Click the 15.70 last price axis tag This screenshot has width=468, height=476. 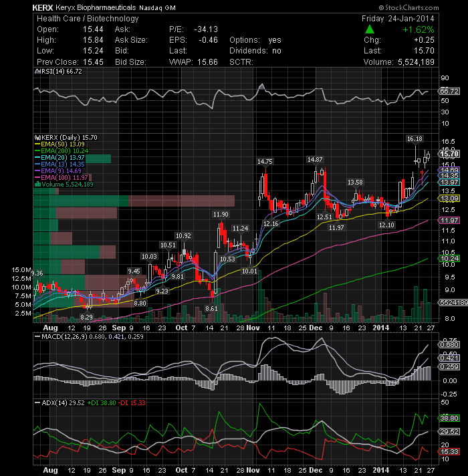(x=449, y=154)
